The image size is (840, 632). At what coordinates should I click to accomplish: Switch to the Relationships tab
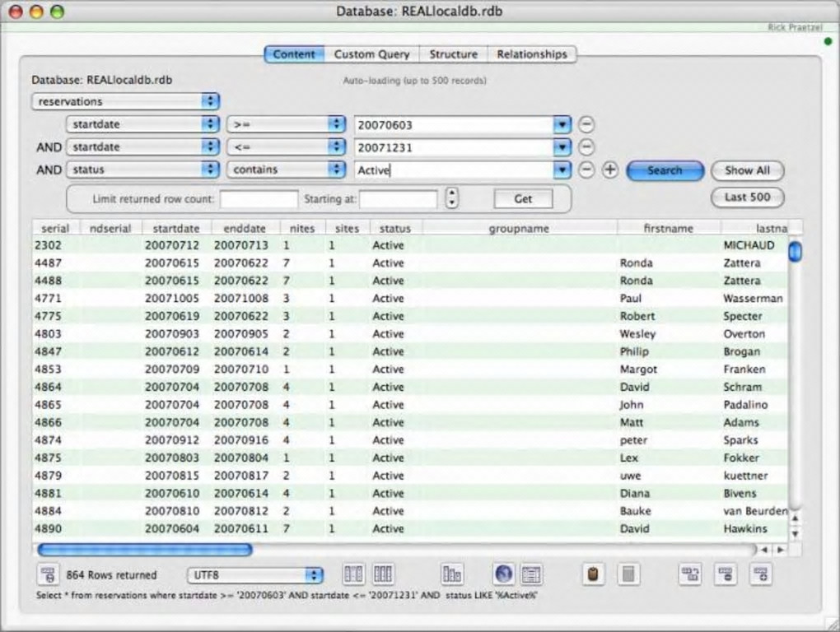(532, 54)
